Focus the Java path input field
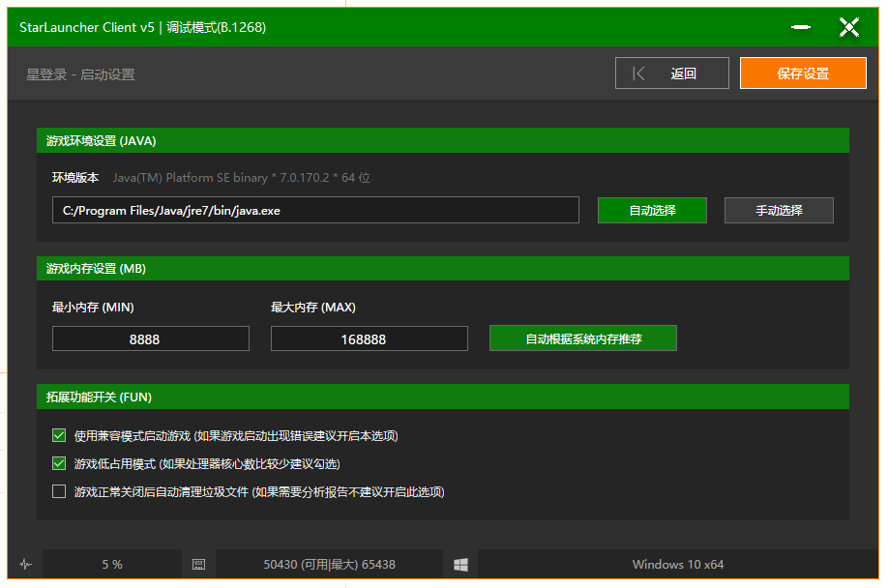This screenshot has height=588, width=888. [315, 210]
